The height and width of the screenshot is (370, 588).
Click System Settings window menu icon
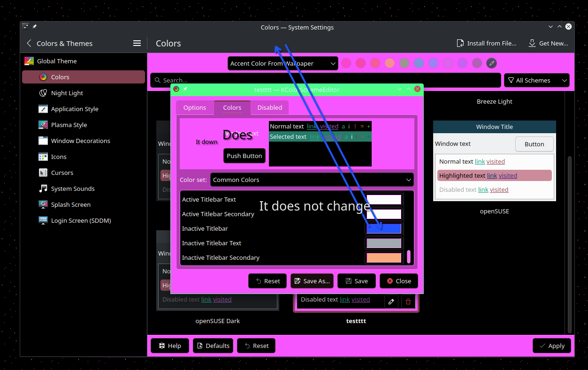pyautogui.click(x=25, y=27)
